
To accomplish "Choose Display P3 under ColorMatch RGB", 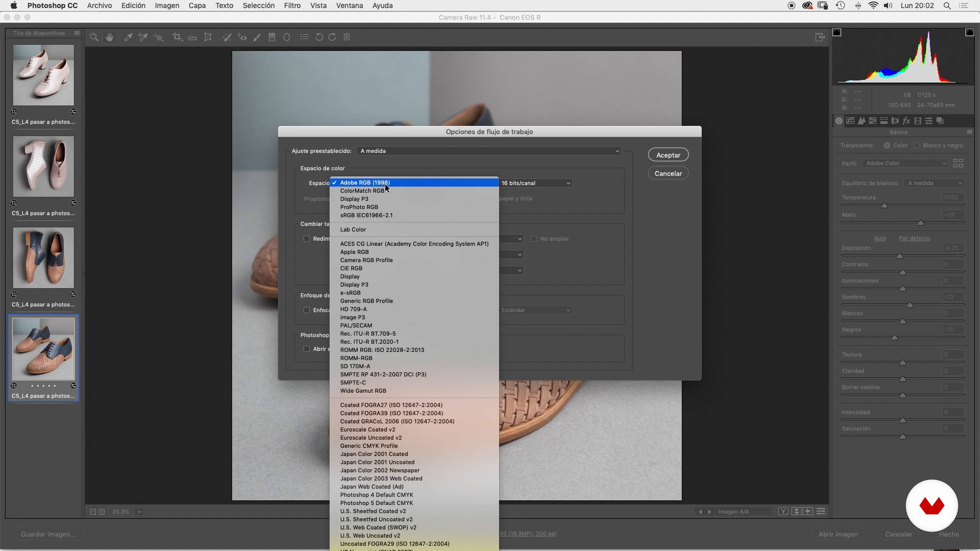I will pos(414,199).
